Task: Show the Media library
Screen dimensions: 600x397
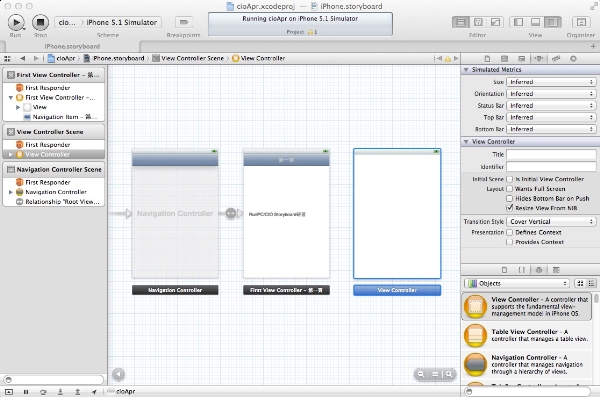Action: tap(556, 270)
